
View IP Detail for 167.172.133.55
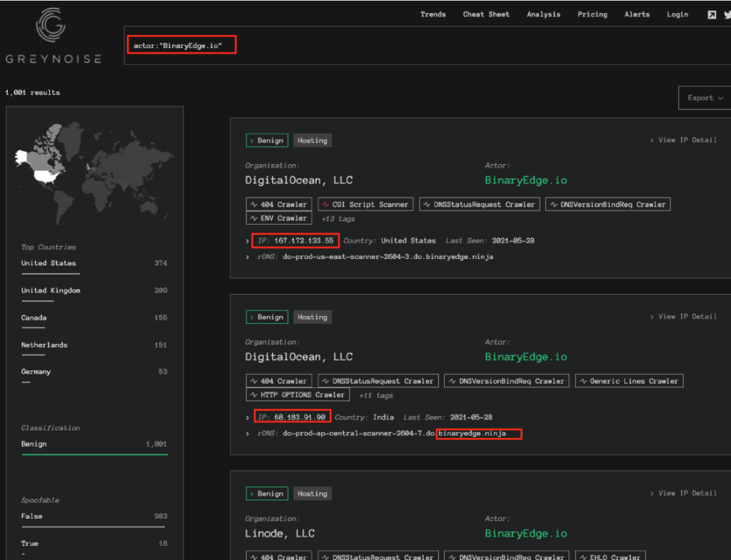(683, 140)
